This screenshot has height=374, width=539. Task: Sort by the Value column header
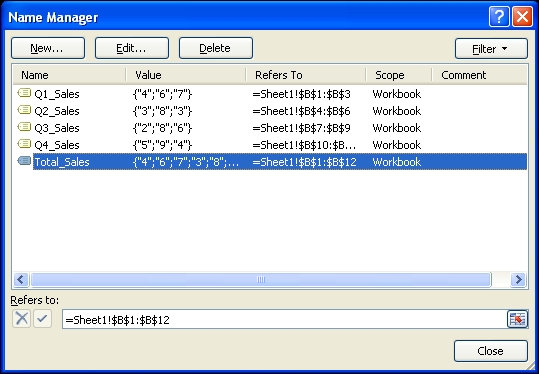coord(186,75)
